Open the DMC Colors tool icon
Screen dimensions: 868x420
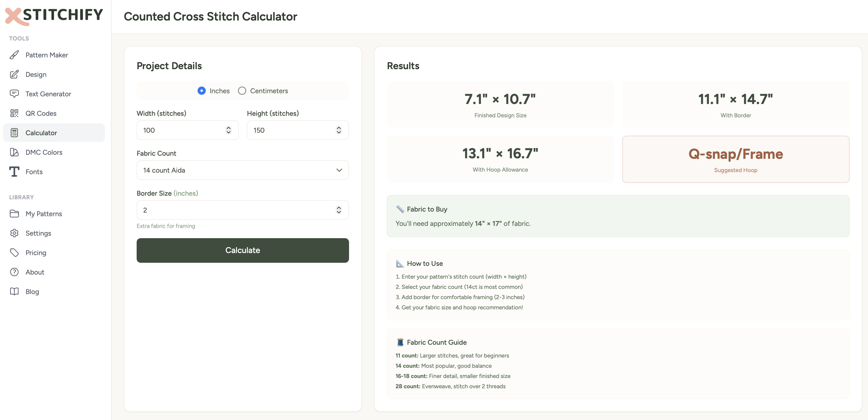(x=14, y=152)
